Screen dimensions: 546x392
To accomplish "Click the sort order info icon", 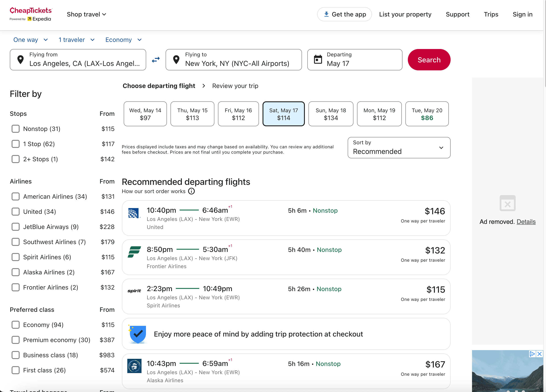I will tap(191, 191).
